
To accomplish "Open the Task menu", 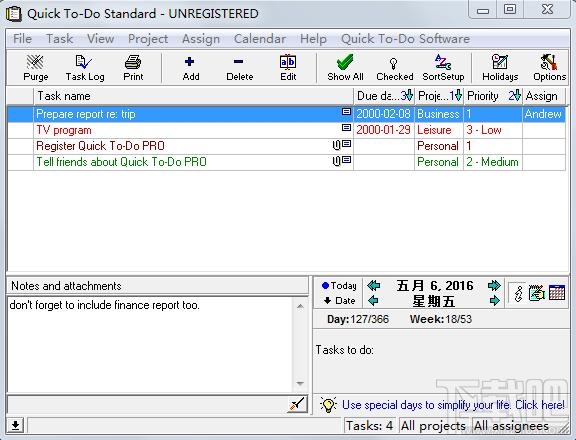I will pos(60,39).
